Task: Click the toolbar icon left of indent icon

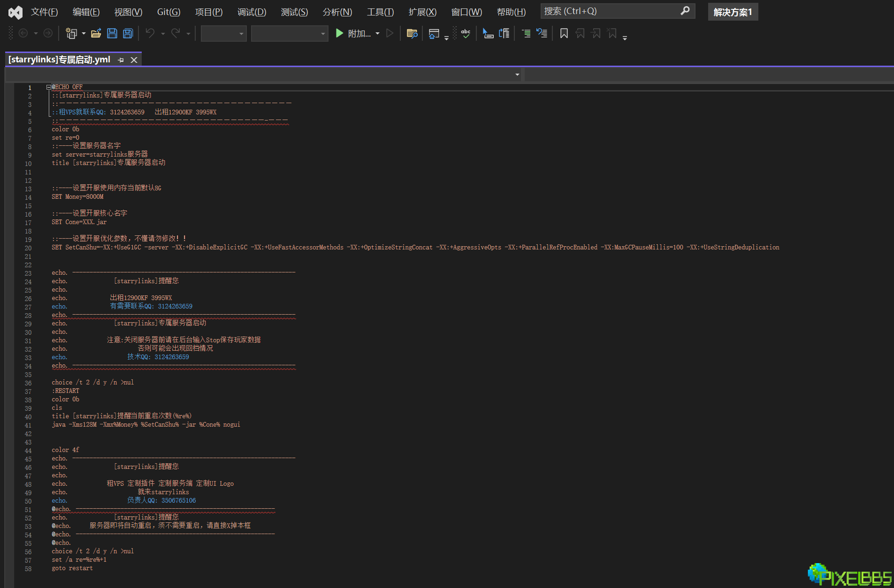Action: point(488,33)
